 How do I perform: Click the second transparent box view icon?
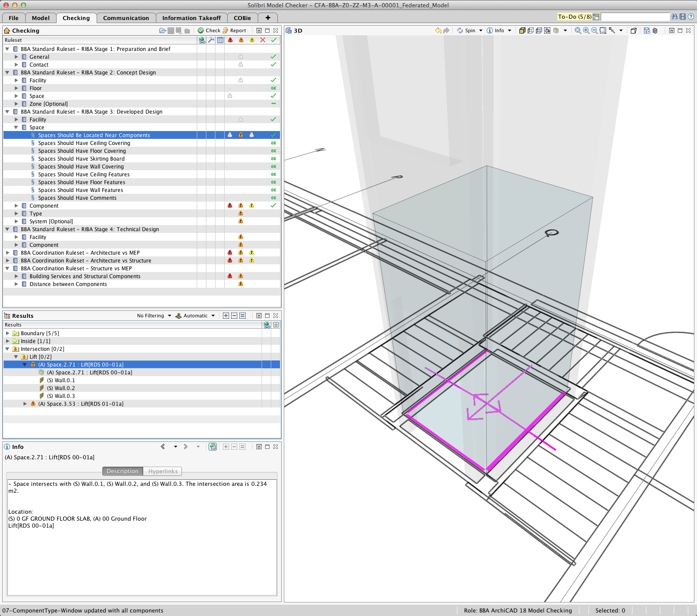tap(531, 30)
